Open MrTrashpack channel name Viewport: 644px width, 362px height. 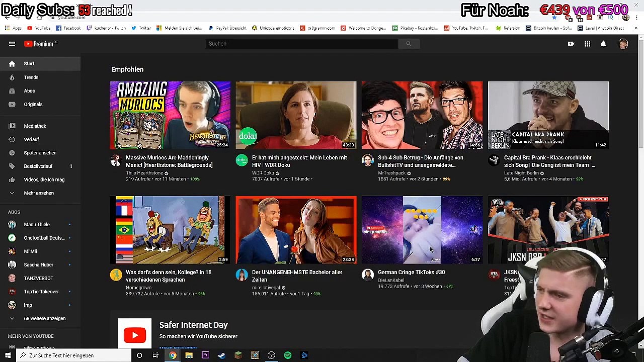(x=391, y=173)
